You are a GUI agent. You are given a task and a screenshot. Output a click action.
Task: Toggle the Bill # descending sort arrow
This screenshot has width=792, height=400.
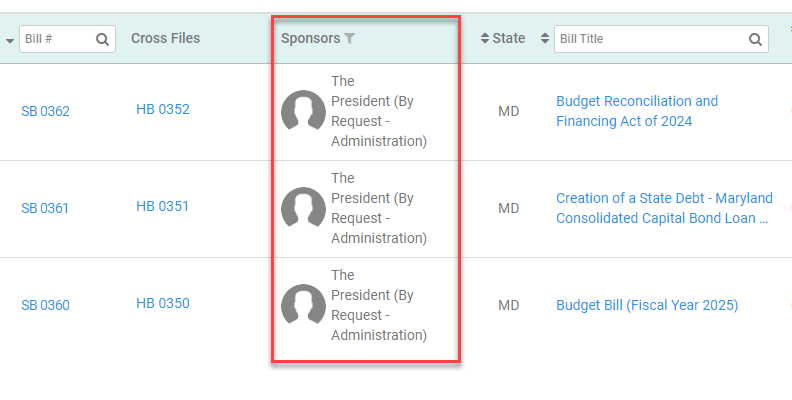pos(10,40)
